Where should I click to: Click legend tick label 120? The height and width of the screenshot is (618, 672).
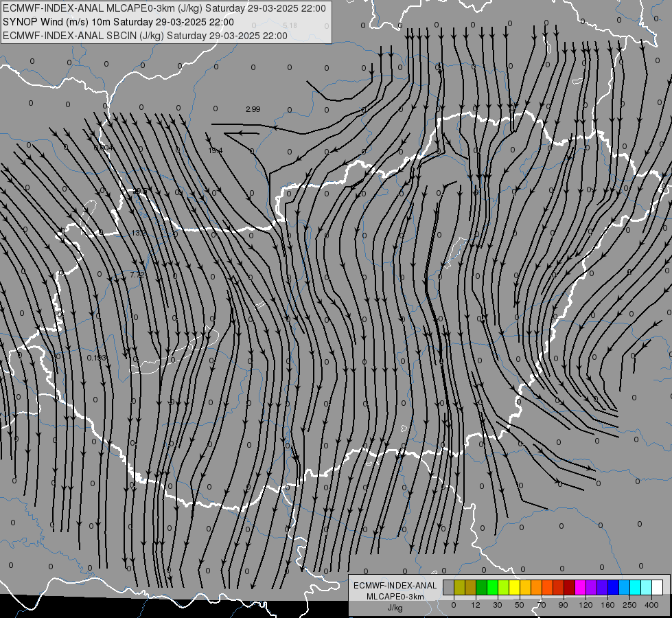tap(586, 605)
